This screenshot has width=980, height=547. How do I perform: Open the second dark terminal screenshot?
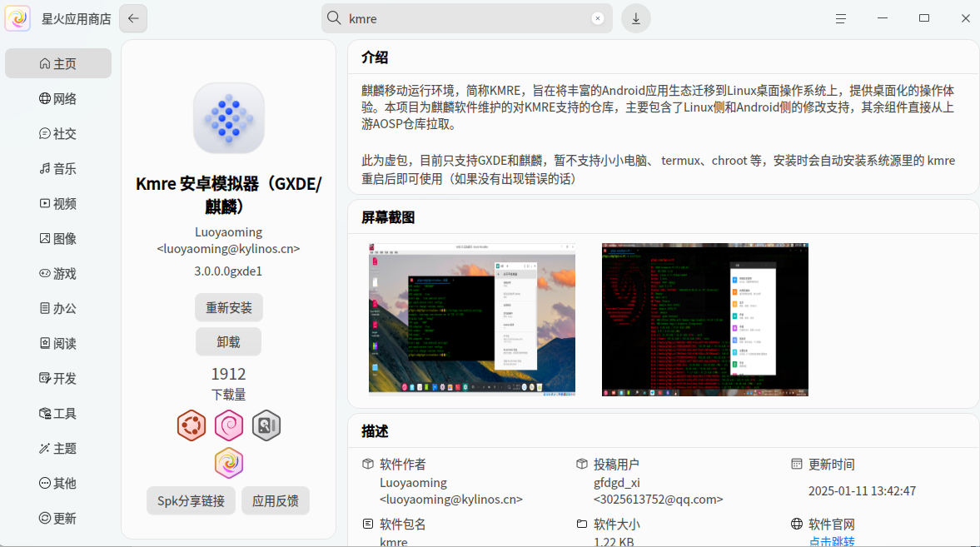coord(705,320)
